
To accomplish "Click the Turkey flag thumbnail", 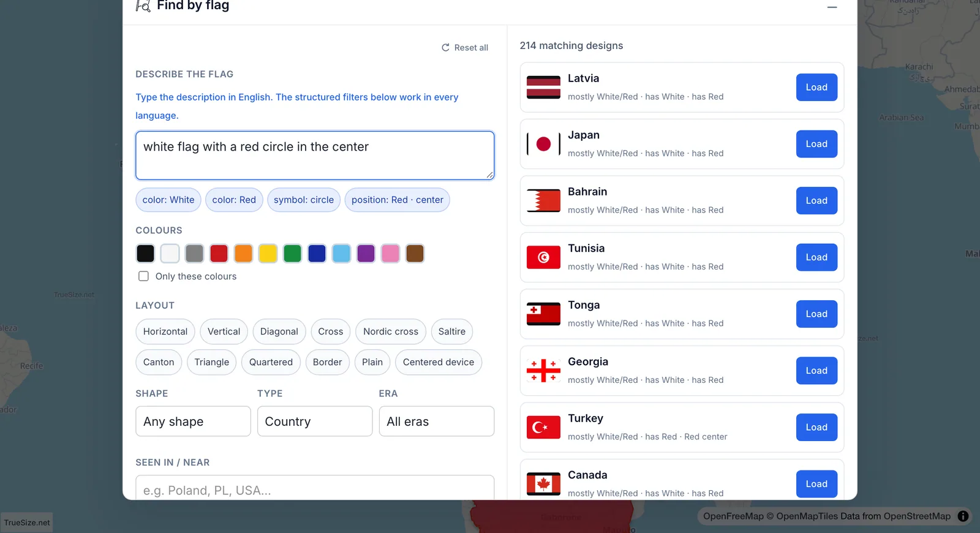I will tap(543, 428).
